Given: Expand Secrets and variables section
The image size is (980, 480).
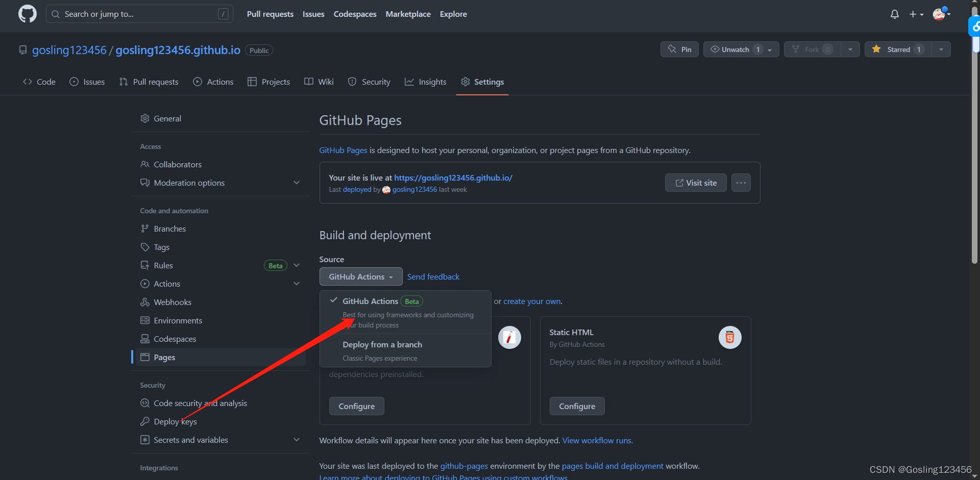Looking at the screenshot, I should pyautogui.click(x=297, y=440).
